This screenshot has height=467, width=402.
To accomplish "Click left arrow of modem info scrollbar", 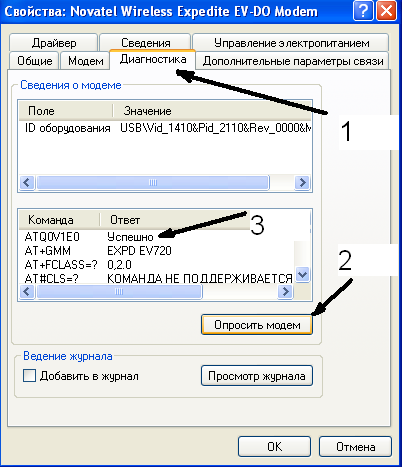I will click(27, 182).
